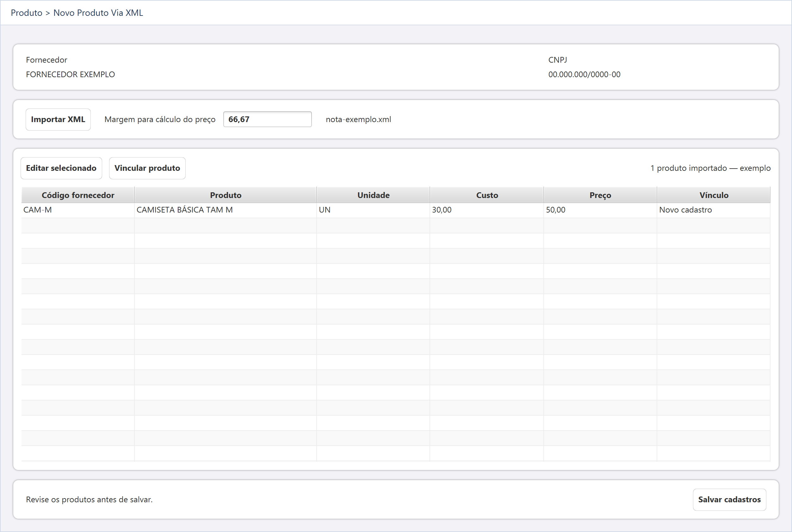Sort by Código fornecedor column header
The image size is (792, 532).
tap(78, 195)
